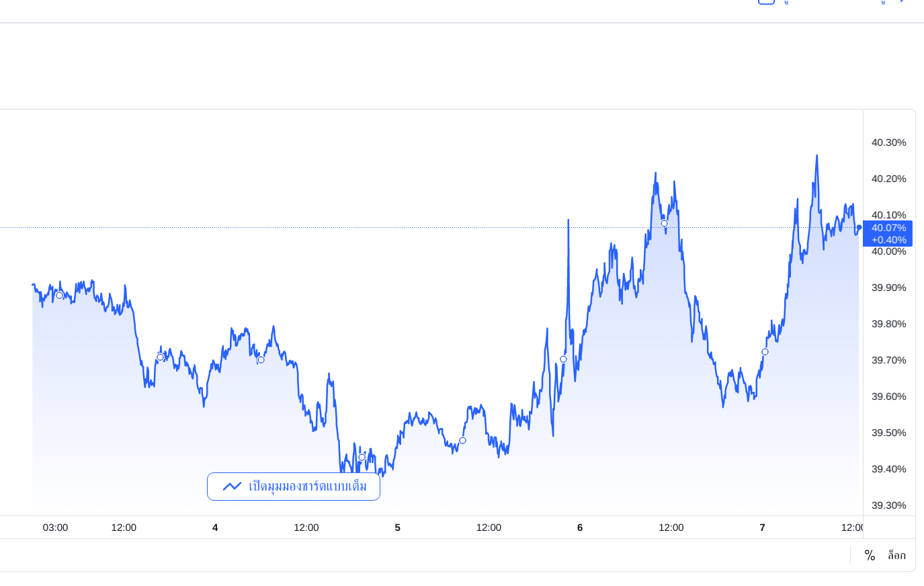Open the full chart view button
This screenshot has width=924, height=586.
294,487
